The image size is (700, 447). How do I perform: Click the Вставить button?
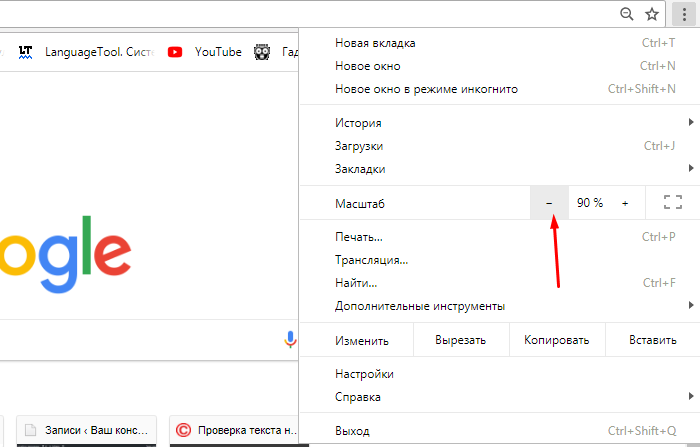click(653, 340)
